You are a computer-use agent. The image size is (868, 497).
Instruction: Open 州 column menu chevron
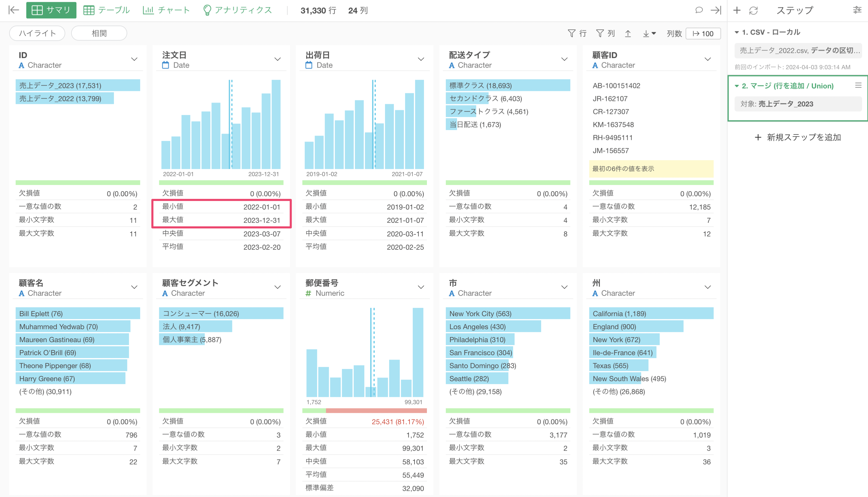(x=708, y=287)
